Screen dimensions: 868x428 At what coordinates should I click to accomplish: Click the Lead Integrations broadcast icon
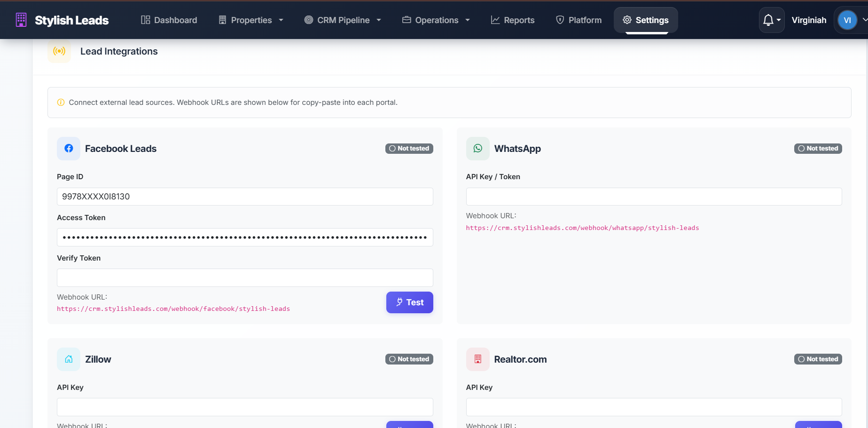[59, 51]
